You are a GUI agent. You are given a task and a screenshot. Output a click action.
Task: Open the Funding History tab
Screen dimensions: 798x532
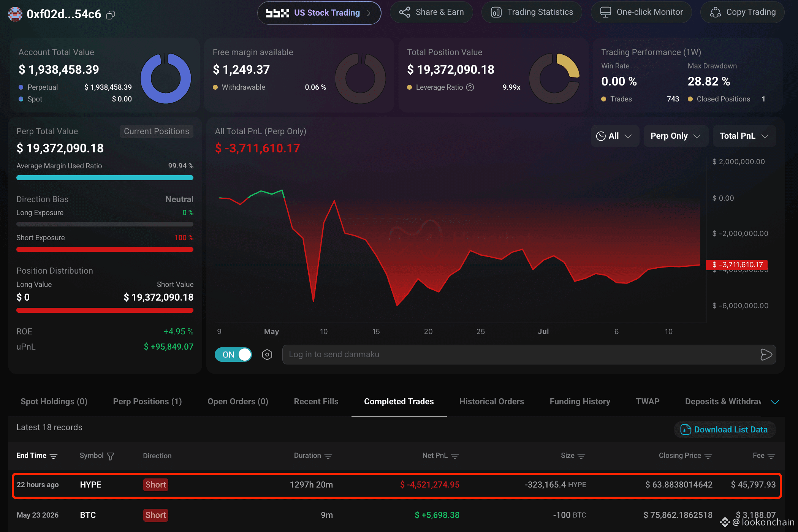(580, 402)
